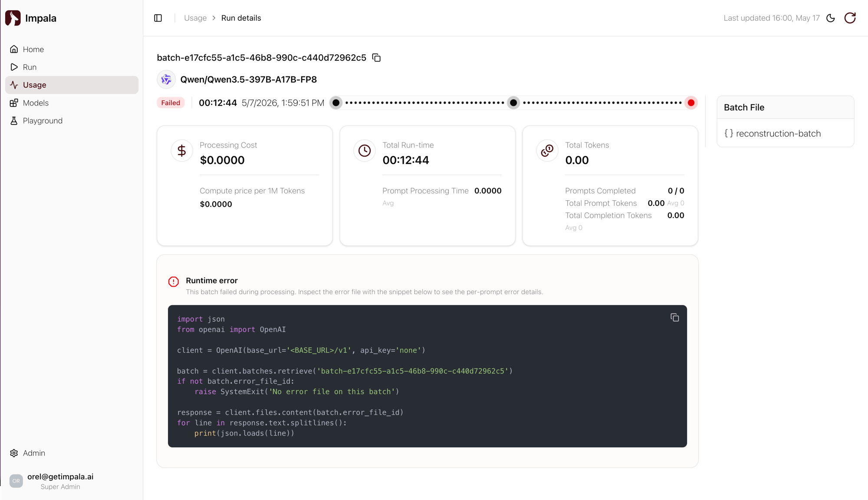Click the Last updated 16:00, May 17 text
Image resolution: width=868 pixels, height=500 pixels.
click(x=772, y=18)
